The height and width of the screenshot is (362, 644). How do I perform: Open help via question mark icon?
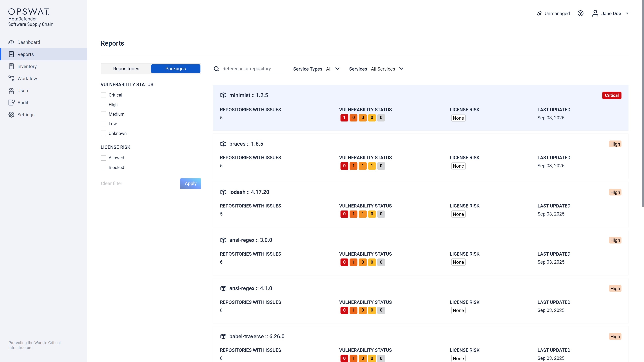(x=580, y=13)
